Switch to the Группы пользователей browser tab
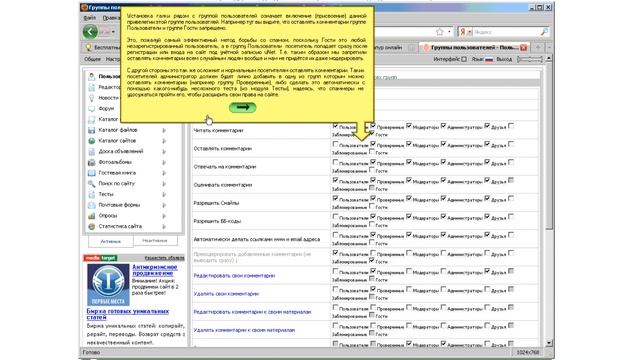Image resolution: width=640 pixels, height=360 pixels. [476, 48]
